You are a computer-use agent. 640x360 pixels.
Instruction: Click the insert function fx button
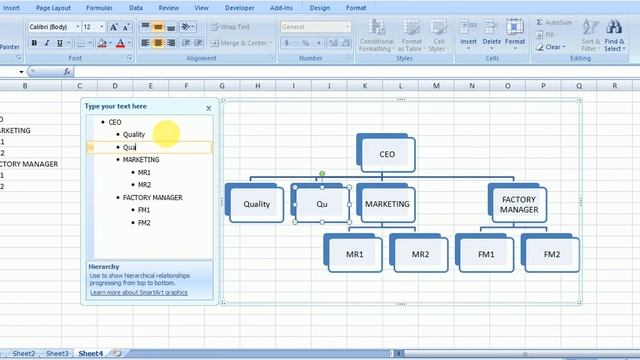(67, 72)
